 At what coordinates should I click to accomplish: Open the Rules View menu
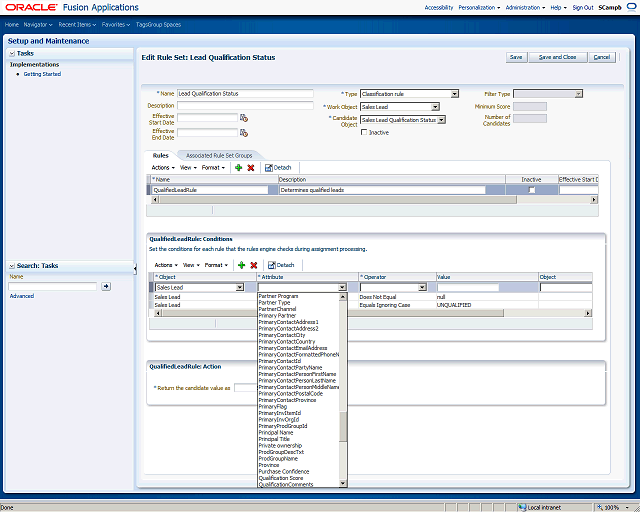(x=188, y=167)
